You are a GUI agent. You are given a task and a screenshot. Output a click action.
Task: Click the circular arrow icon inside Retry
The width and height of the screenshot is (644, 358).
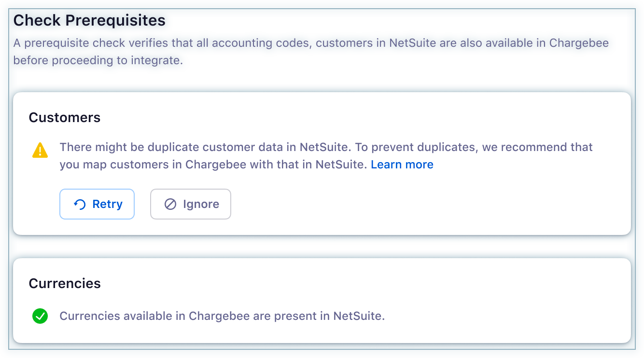[80, 205]
